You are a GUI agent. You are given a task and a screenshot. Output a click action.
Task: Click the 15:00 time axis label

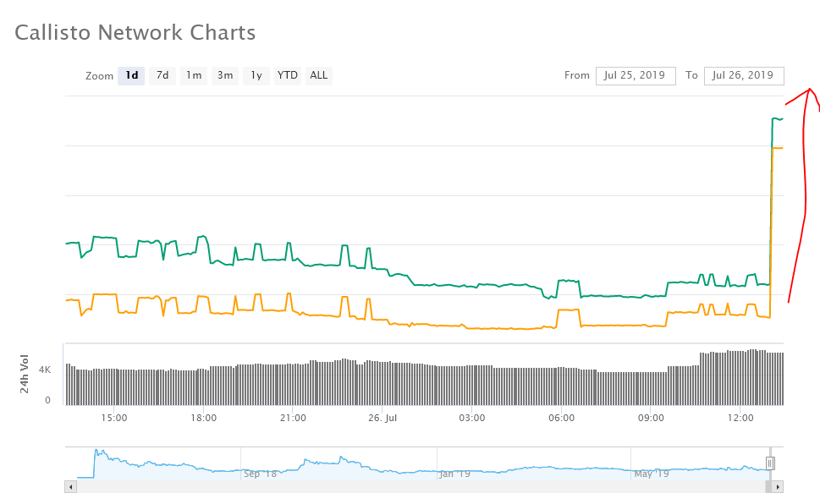point(114,418)
